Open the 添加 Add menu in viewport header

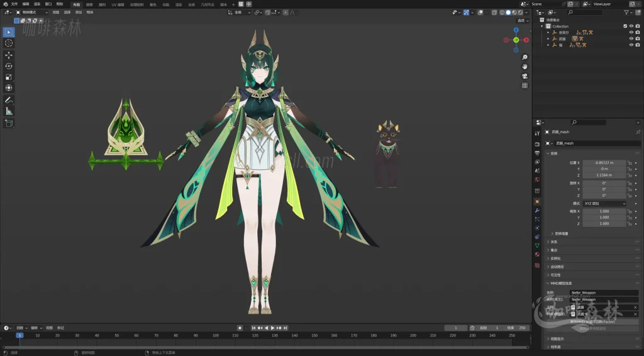pyautogui.click(x=79, y=13)
